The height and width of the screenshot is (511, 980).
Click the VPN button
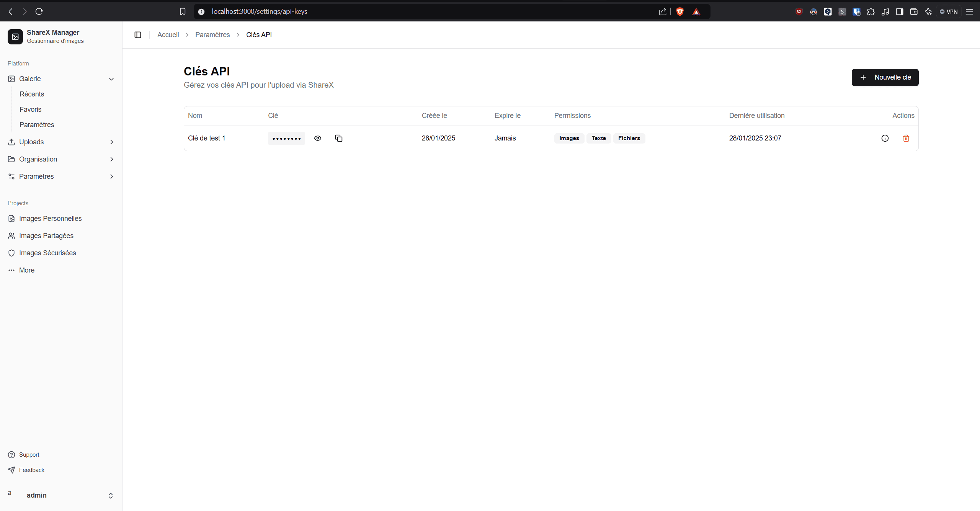click(x=949, y=11)
